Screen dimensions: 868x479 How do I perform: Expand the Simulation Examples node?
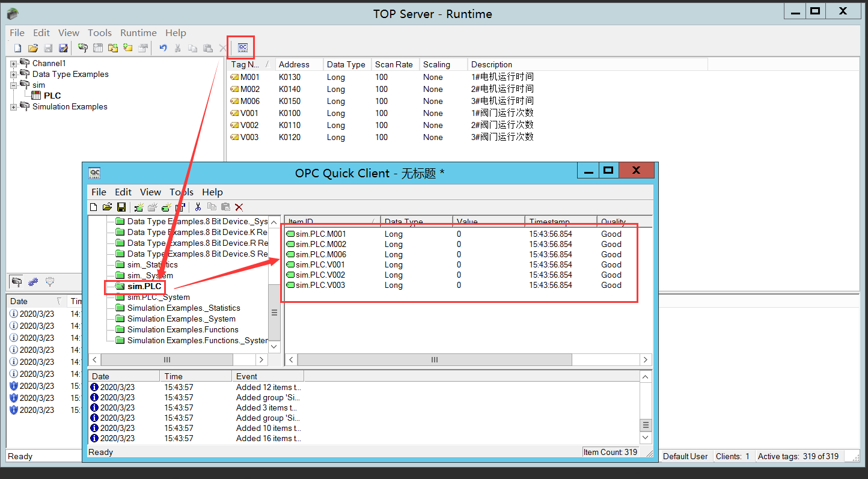click(x=14, y=107)
